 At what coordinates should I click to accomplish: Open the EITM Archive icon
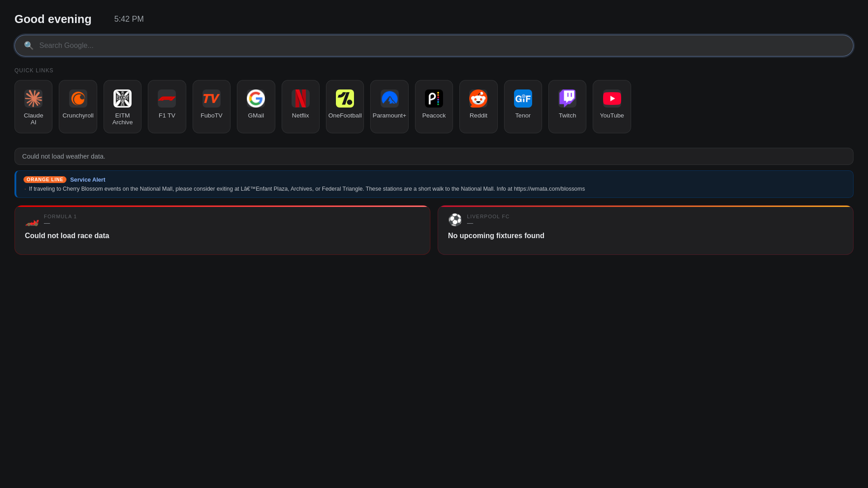[123, 99]
